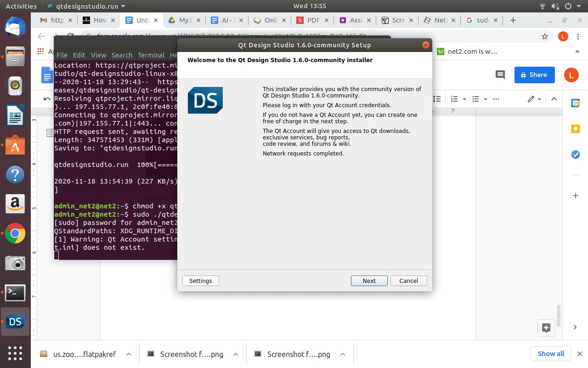This screenshot has width=588, height=368.
Task: Click the Undo icon in Docs toolbar
Action: [x=47, y=99]
